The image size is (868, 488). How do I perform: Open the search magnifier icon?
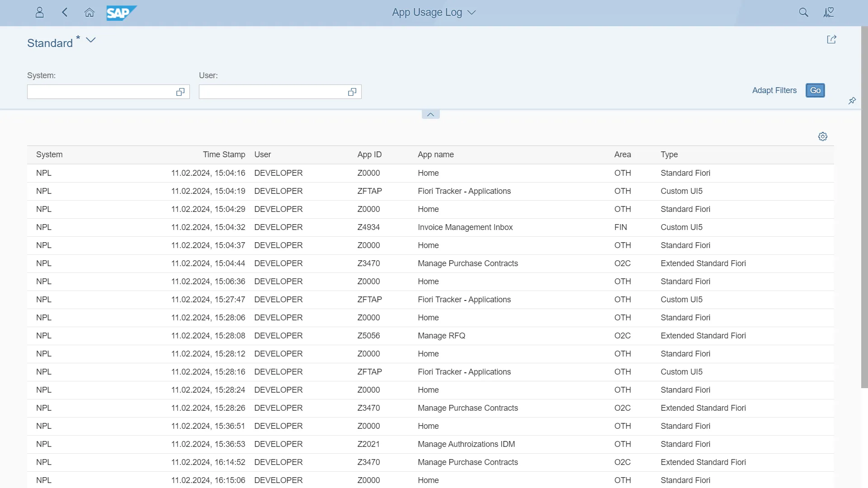click(803, 12)
